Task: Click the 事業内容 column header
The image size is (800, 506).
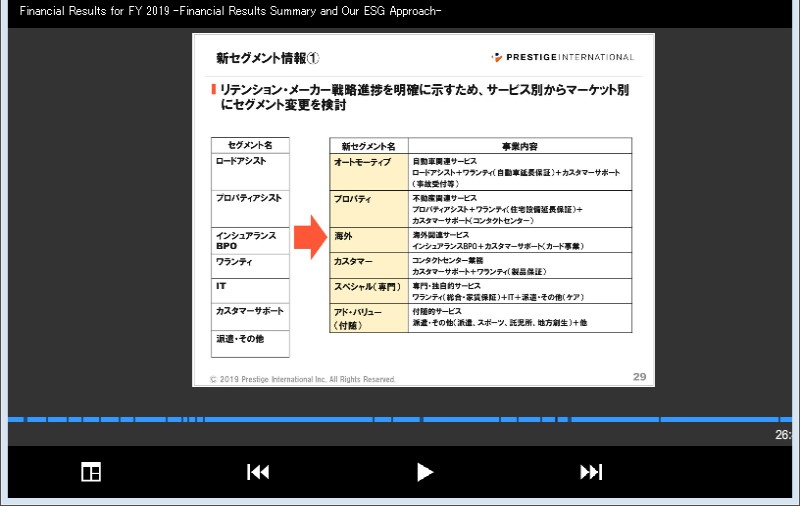Action: tap(520, 146)
